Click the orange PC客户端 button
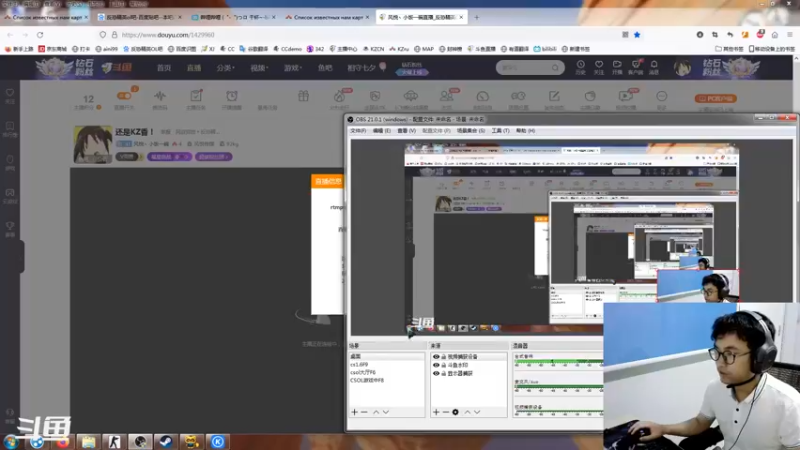 point(715,98)
